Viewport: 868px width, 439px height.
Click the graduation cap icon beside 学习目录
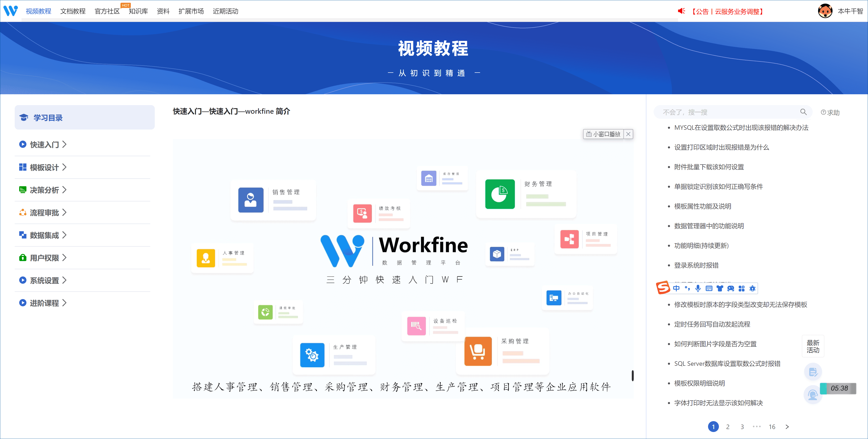tap(23, 117)
